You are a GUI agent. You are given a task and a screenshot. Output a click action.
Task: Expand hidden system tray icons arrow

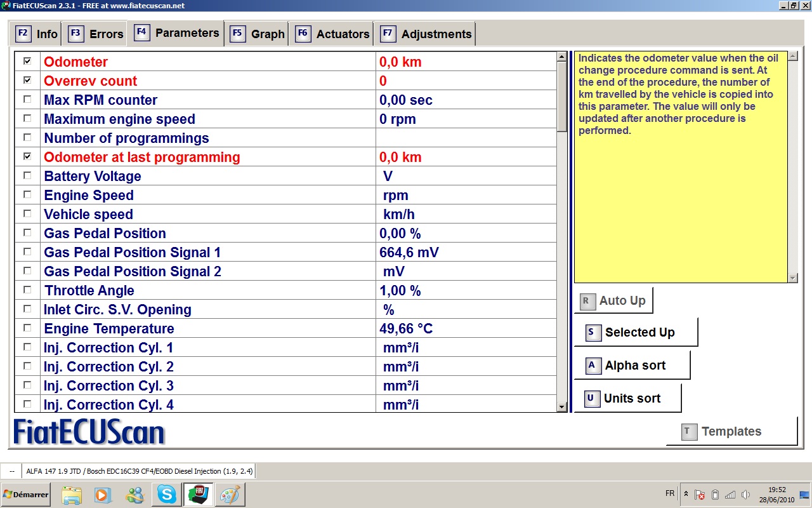pos(685,494)
